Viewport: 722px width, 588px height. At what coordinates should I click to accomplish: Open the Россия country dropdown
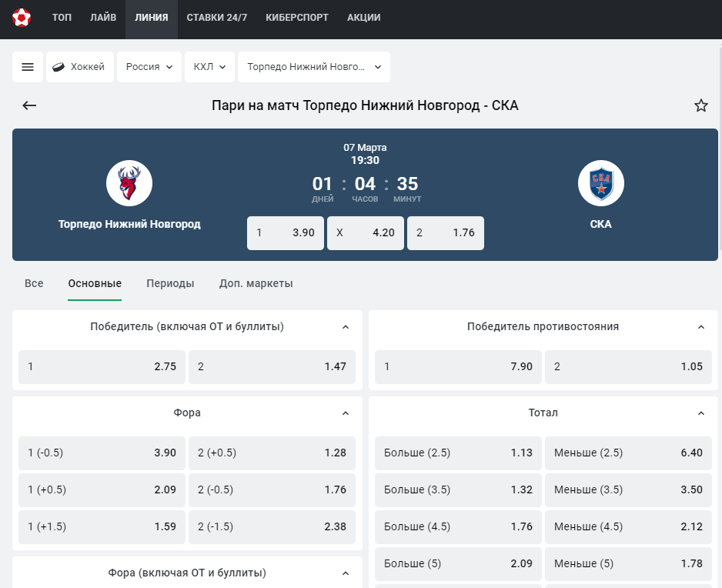149,67
